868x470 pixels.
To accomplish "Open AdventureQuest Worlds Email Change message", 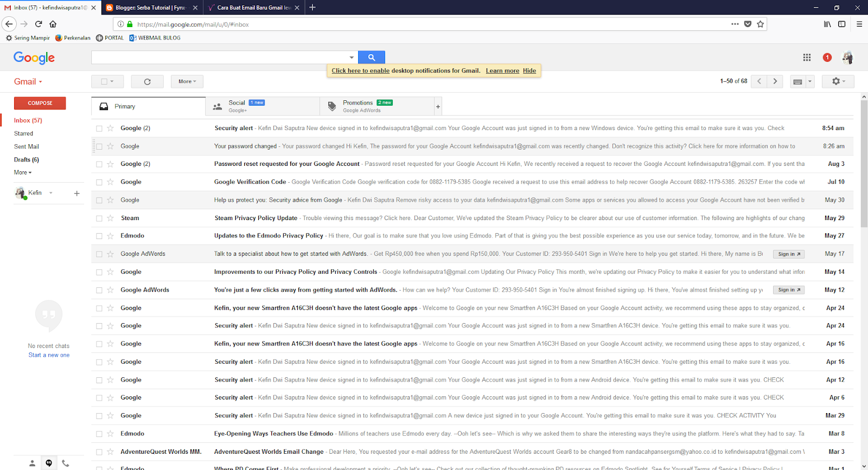I will [472, 452].
